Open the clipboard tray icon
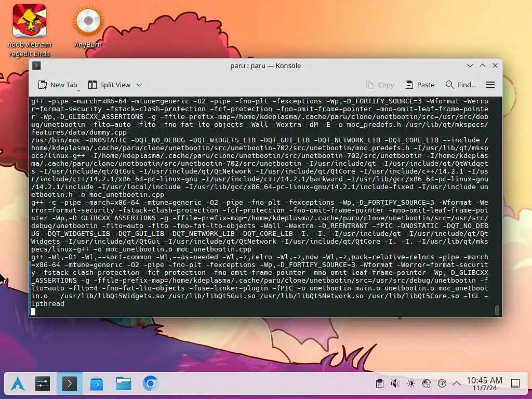 tap(380, 384)
